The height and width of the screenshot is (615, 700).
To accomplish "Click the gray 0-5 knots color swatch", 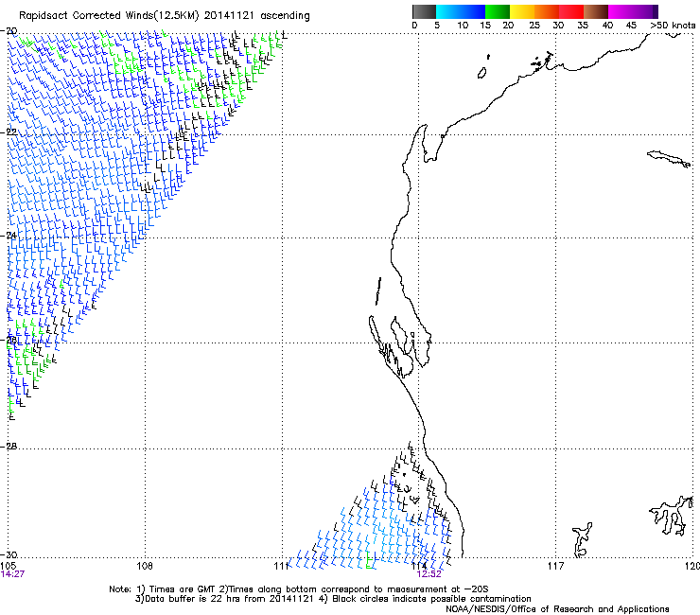I will (x=424, y=11).
